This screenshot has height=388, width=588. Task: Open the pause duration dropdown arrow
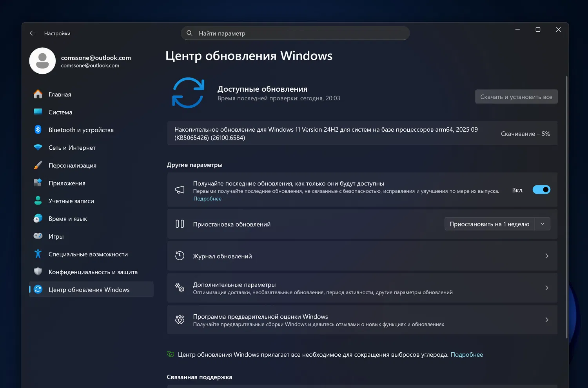(543, 224)
